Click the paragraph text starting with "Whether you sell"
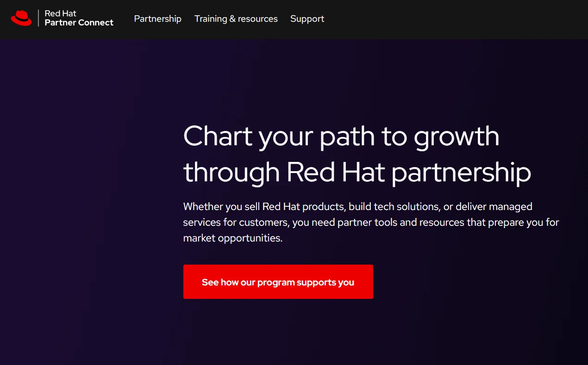Viewport: 588px width, 365px height. coord(357,206)
